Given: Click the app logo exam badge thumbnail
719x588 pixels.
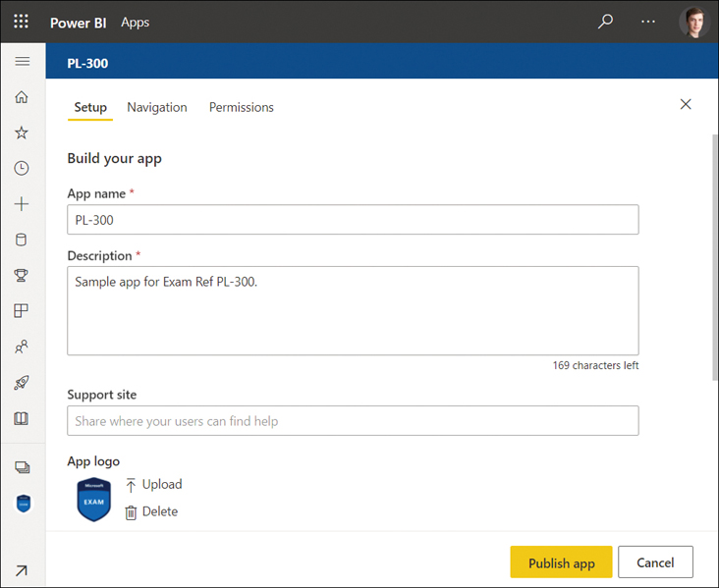Looking at the screenshot, I should point(94,500).
